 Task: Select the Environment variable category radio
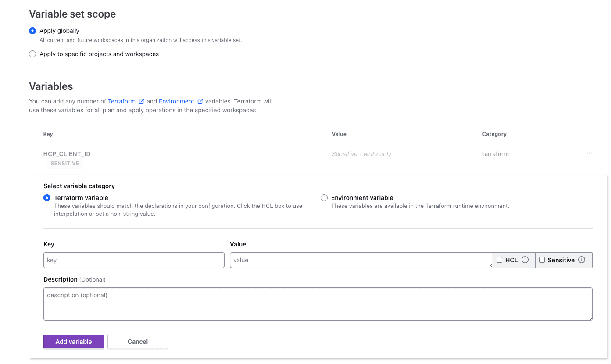[324, 198]
